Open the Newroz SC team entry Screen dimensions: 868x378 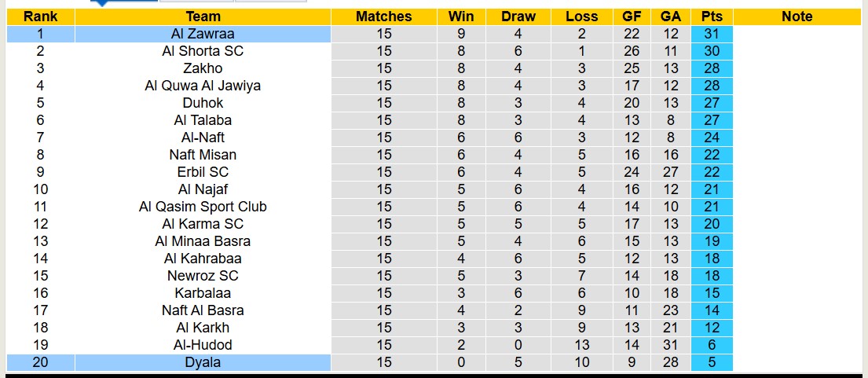point(203,276)
